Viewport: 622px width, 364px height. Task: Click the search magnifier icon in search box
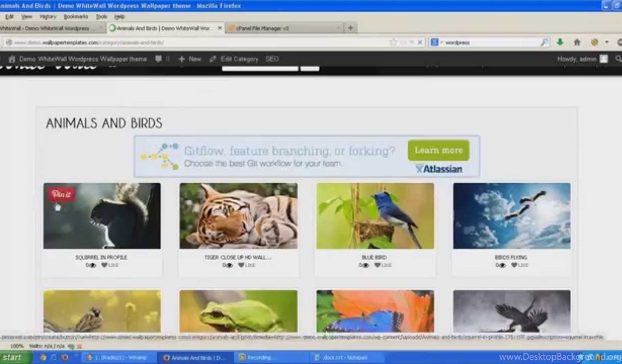(545, 42)
